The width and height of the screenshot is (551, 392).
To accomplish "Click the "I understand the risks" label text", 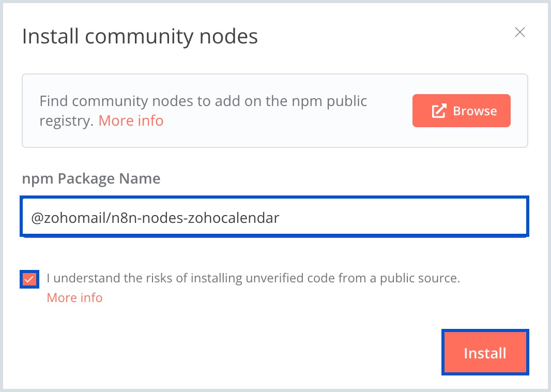I will click(253, 278).
